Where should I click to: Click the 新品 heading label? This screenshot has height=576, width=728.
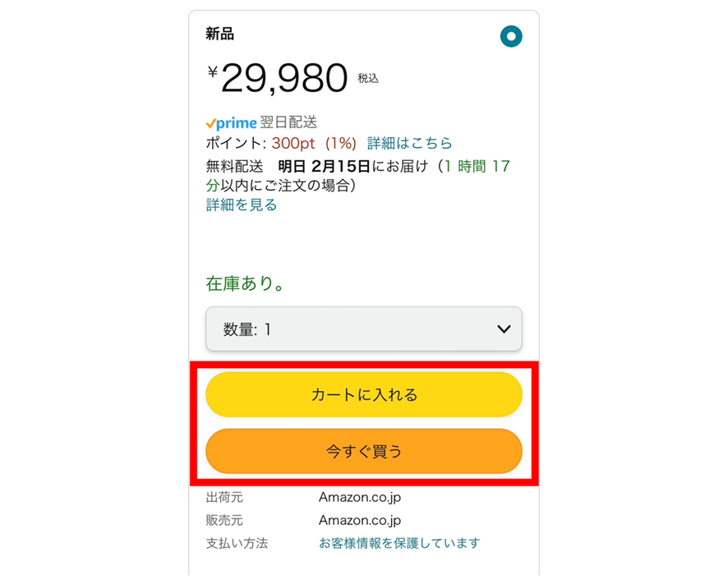coord(219,34)
